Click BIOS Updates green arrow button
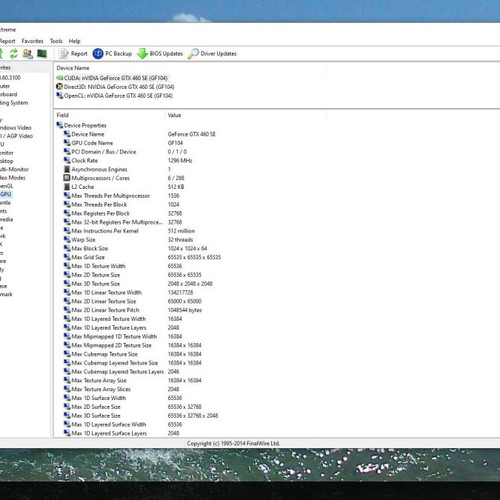This screenshot has height=500, width=500. coord(160,54)
